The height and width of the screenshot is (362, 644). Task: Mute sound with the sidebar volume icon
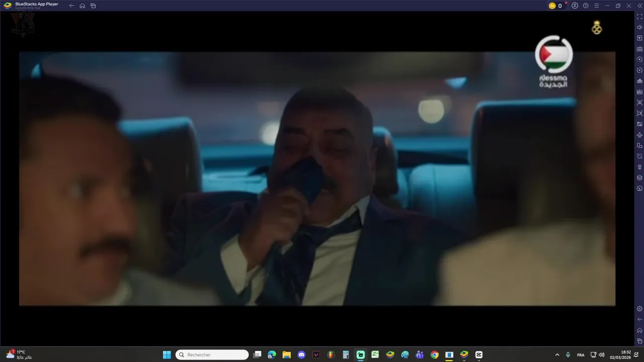(x=639, y=27)
